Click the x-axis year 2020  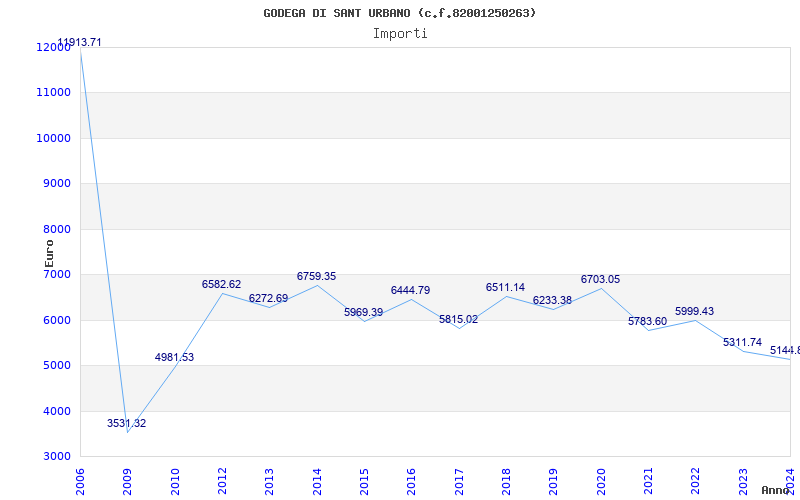[601, 482]
